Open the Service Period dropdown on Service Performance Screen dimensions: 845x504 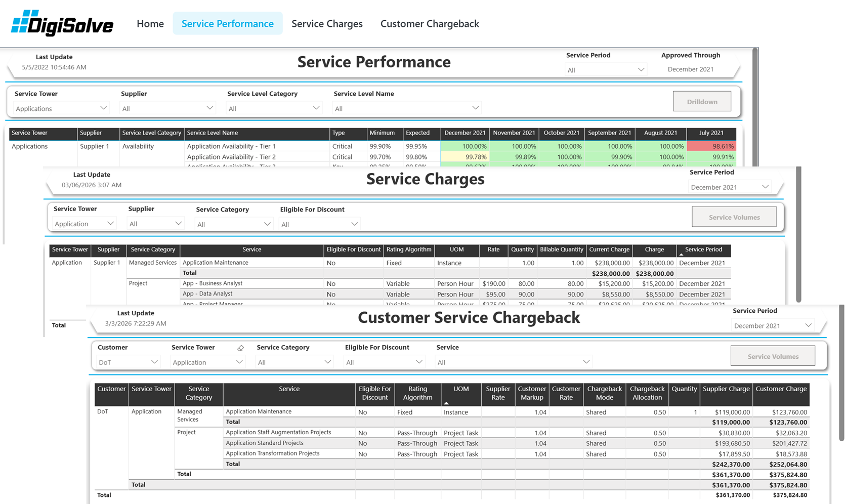[x=606, y=69]
